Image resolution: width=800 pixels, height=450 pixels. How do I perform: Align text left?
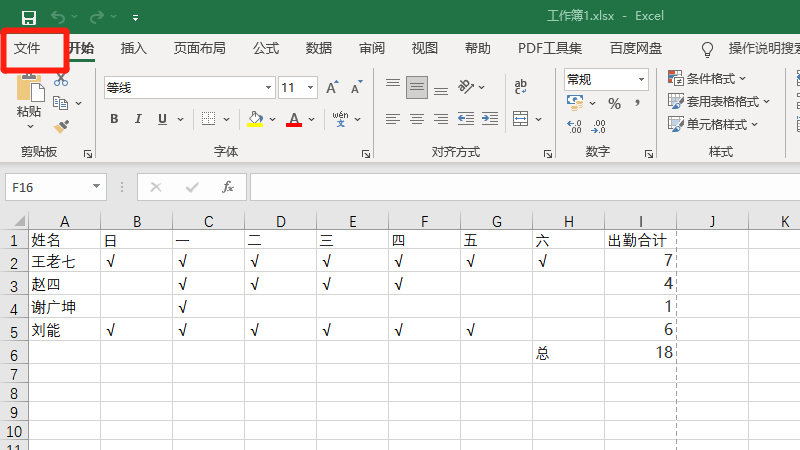coord(392,119)
